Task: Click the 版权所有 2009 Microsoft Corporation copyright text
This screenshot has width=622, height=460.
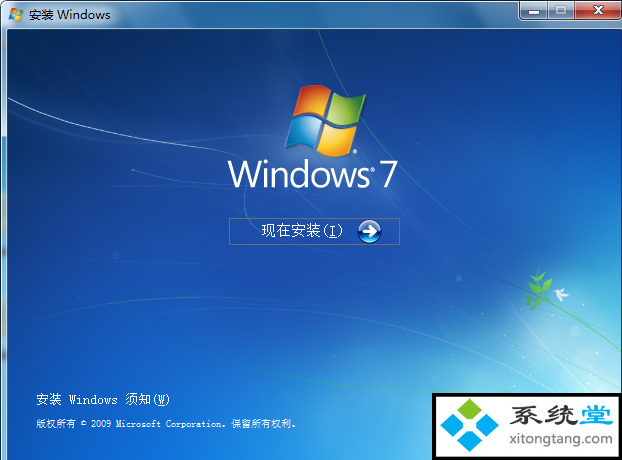Action: coord(166,424)
